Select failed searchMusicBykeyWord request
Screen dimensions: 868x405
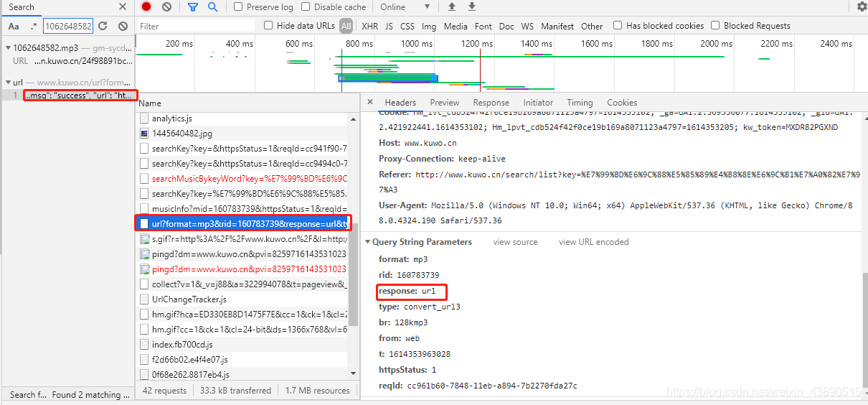pos(242,178)
